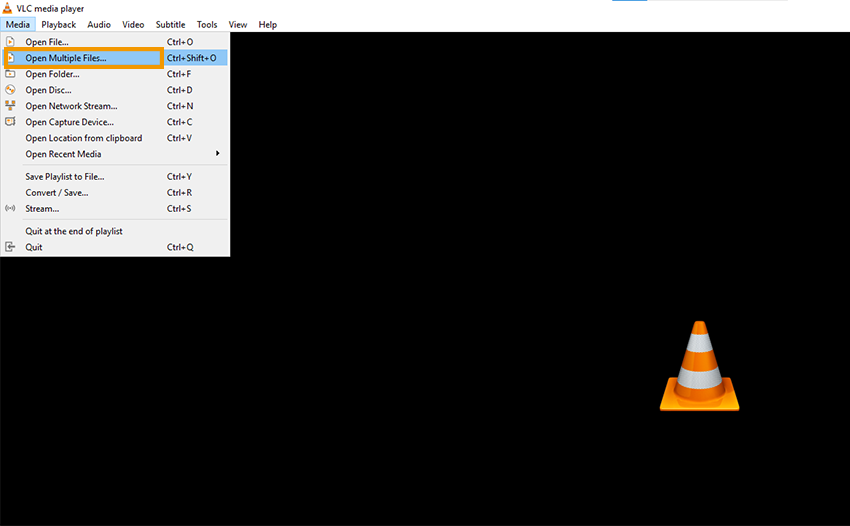Image resolution: width=850 pixels, height=526 pixels.
Task: Click the Open Recent Media arrow
Action: click(x=217, y=153)
